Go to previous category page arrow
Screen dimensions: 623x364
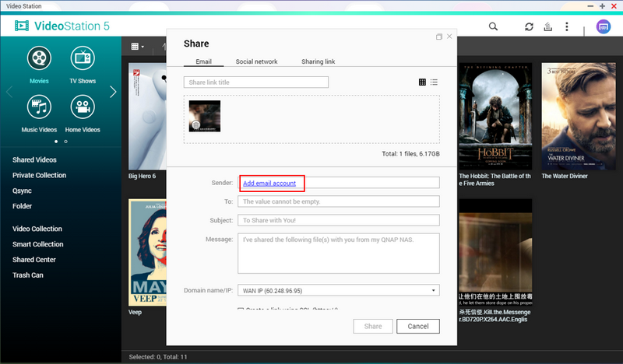pos(9,92)
